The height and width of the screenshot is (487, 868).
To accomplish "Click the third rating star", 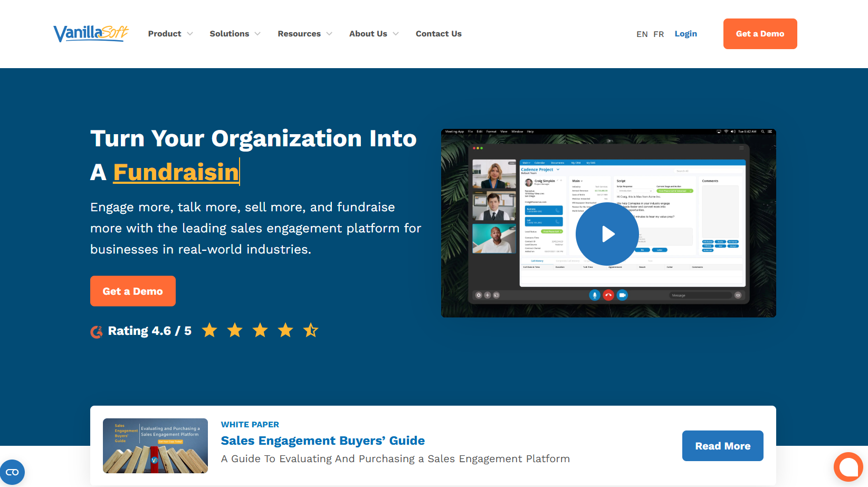I will coord(260,330).
